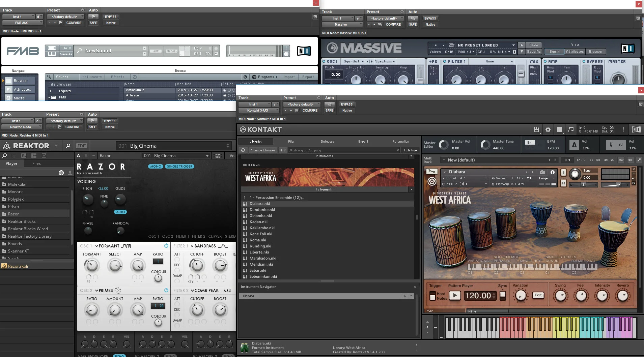The image size is (644, 357).
Task: Click FM8 keyboard display icon
Action: point(52,54)
